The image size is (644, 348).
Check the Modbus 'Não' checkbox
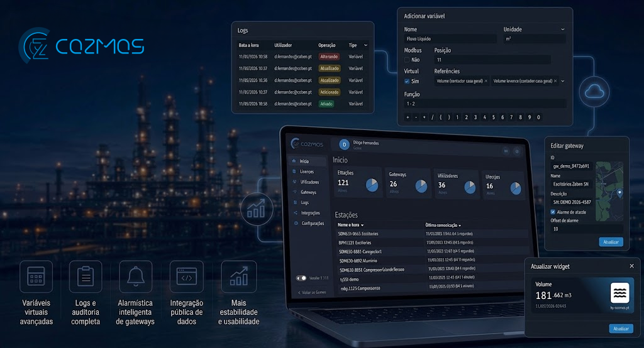pos(407,60)
